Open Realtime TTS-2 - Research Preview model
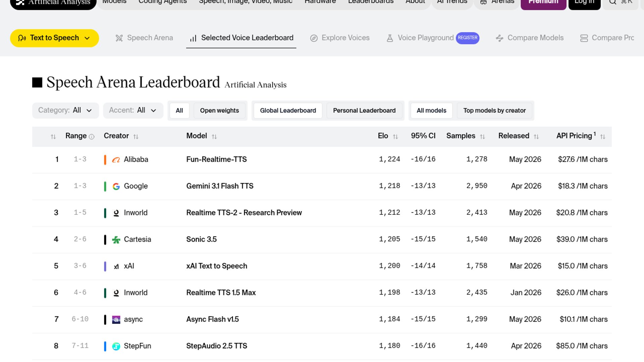This screenshot has width=644, height=362. (244, 213)
